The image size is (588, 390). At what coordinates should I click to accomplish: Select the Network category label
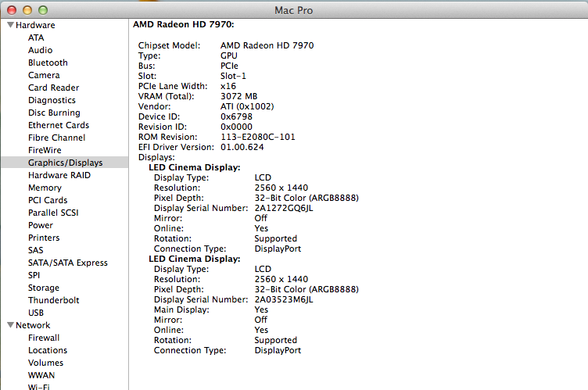[33, 325]
